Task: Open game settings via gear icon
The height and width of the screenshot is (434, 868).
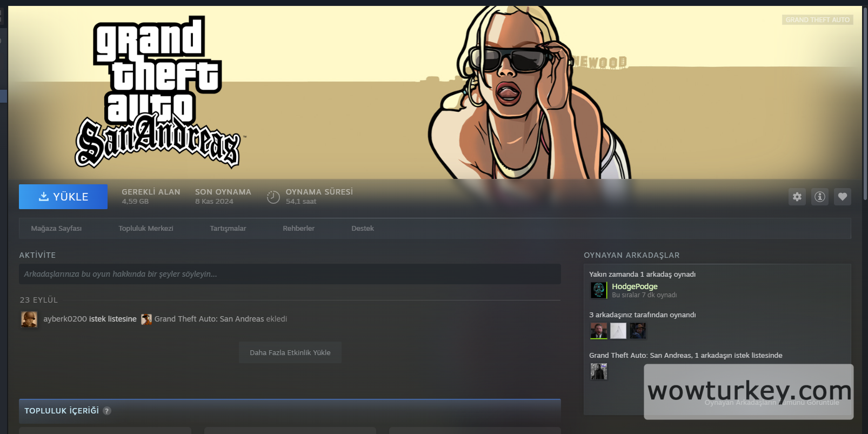Action: 797,197
